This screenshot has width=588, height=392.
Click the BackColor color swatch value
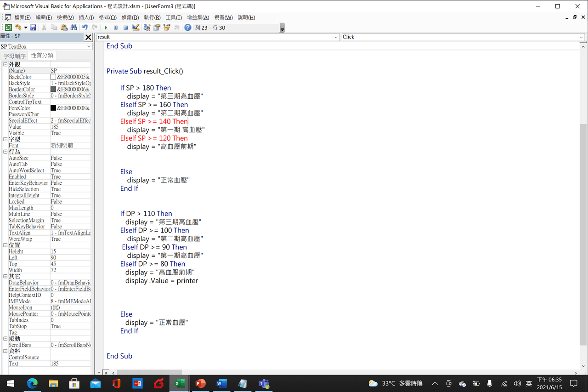(x=53, y=77)
